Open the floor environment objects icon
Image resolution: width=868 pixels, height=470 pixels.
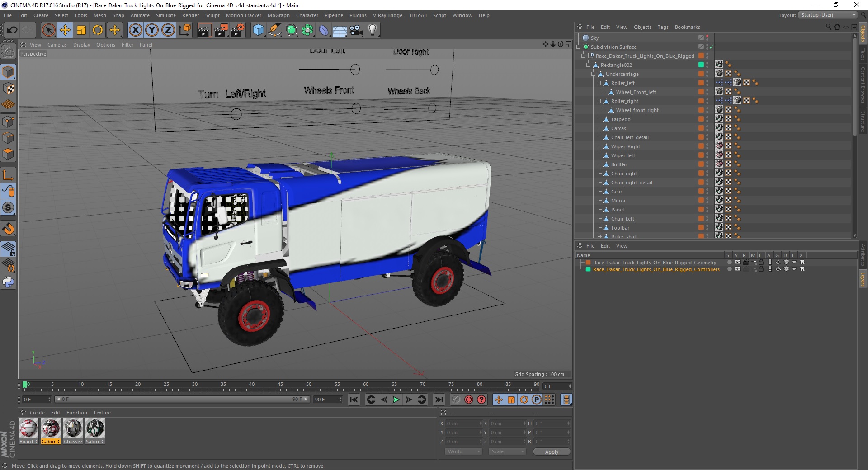340,30
